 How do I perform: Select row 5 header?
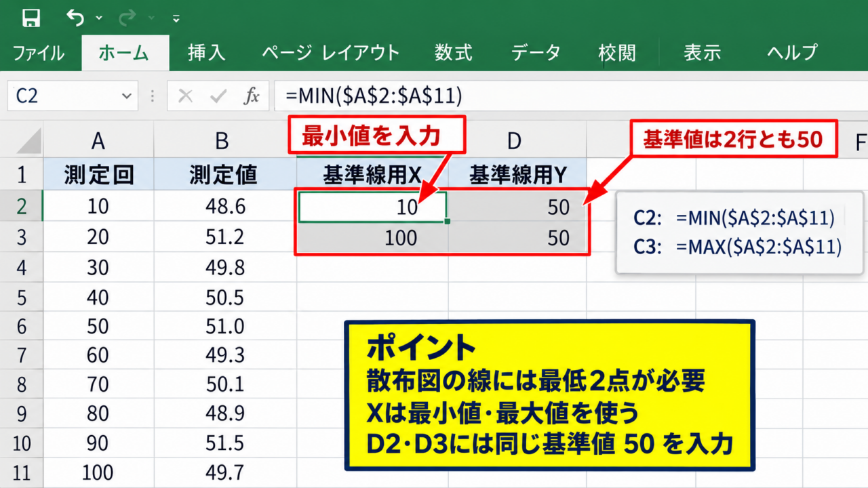pos(21,298)
